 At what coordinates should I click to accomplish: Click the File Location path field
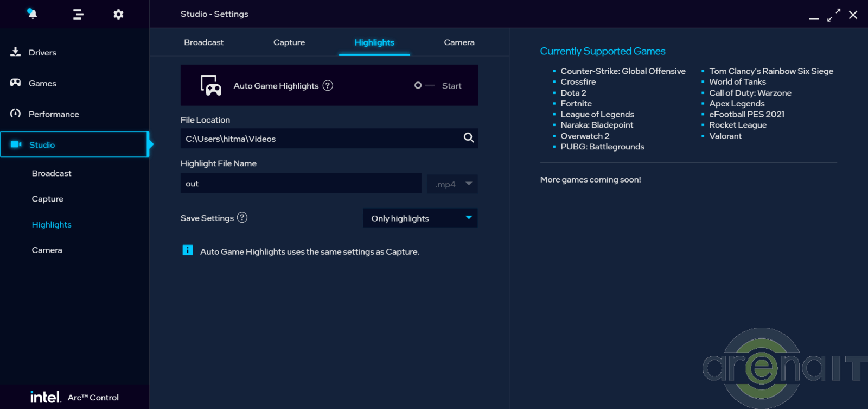(x=320, y=139)
